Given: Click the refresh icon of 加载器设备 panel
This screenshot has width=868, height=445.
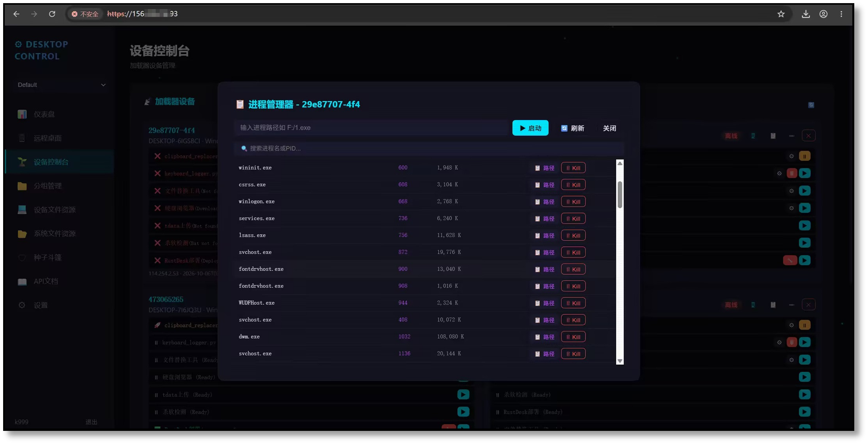Looking at the screenshot, I should click(x=811, y=105).
